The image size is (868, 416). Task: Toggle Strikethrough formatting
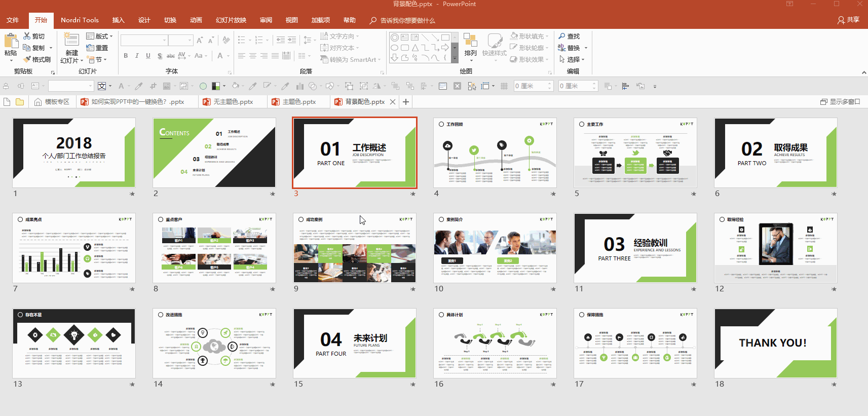coord(171,56)
